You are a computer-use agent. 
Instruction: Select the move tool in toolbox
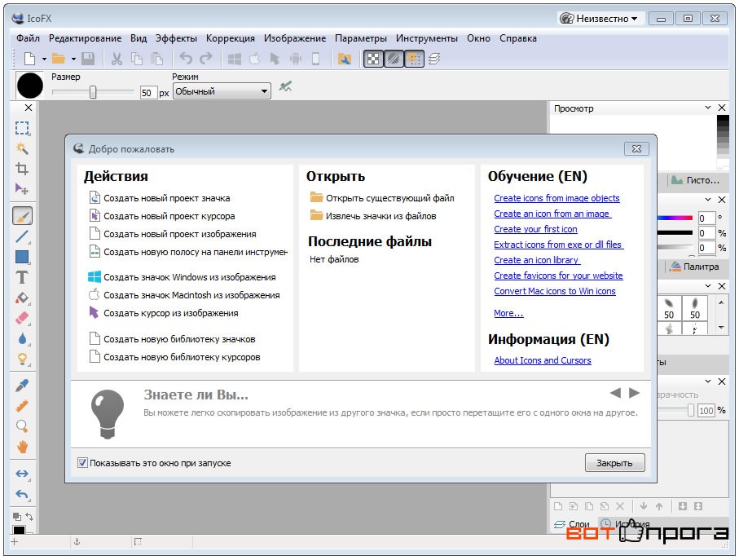(22, 189)
